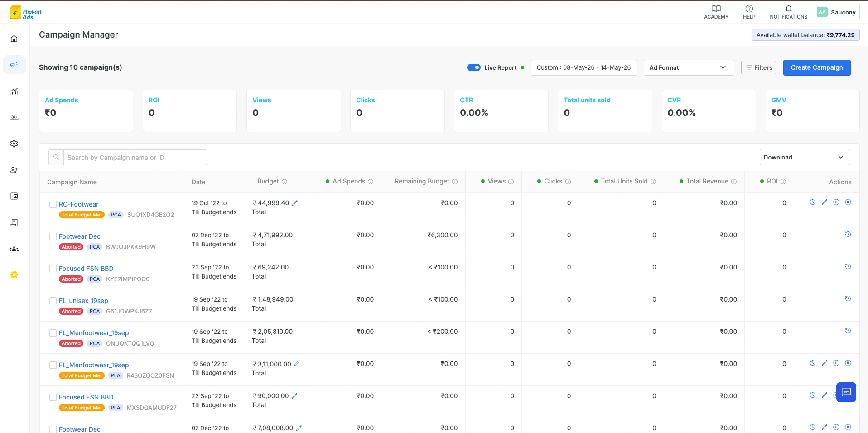
Task: Select the RC-Footwear campaign checkbox
Action: 53,204
